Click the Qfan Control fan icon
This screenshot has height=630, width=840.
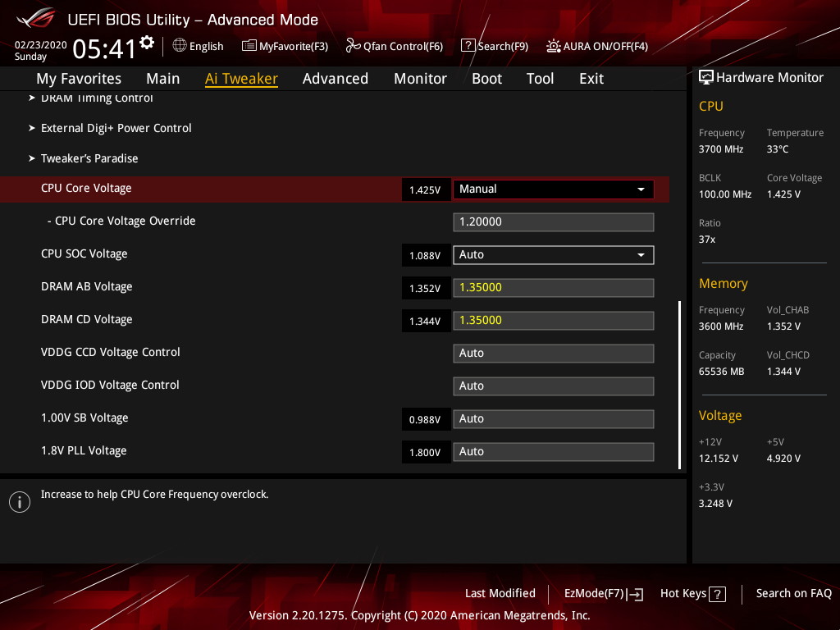pos(353,46)
